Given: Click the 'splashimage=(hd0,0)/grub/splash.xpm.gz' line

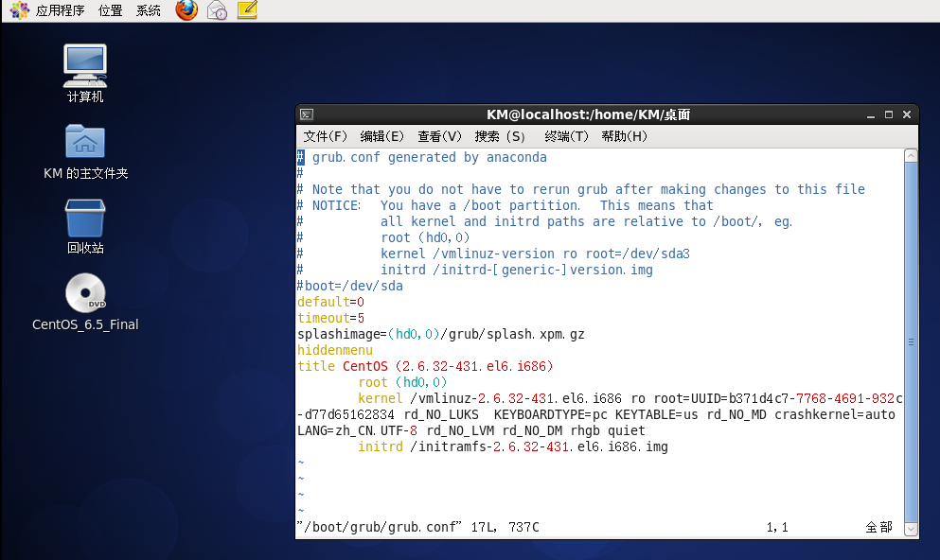Looking at the screenshot, I should coord(440,334).
